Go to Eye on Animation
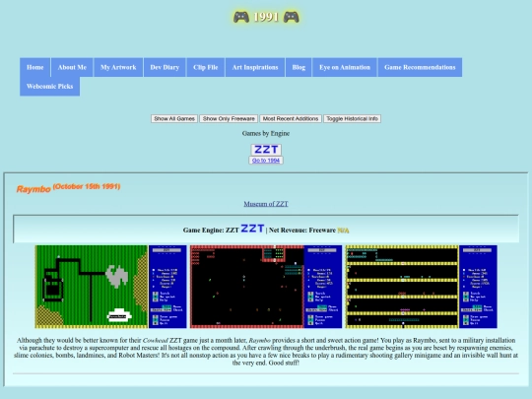Screen dimensions: 532x399 point(345,67)
